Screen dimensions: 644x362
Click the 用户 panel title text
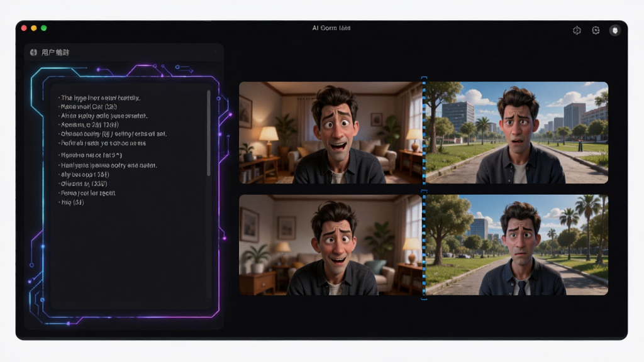coord(55,53)
